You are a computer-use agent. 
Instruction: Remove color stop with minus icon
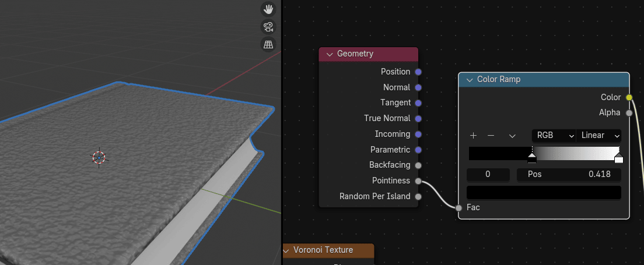(491, 135)
